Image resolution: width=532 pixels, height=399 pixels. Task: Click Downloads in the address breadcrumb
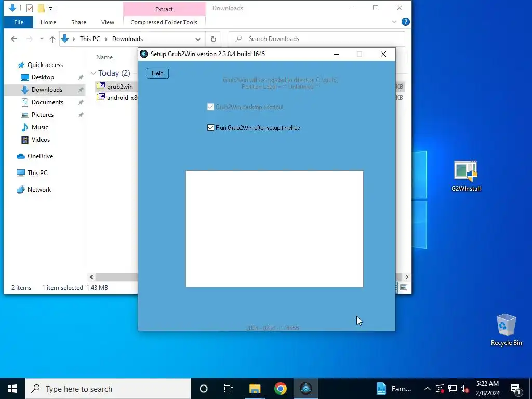128,39
